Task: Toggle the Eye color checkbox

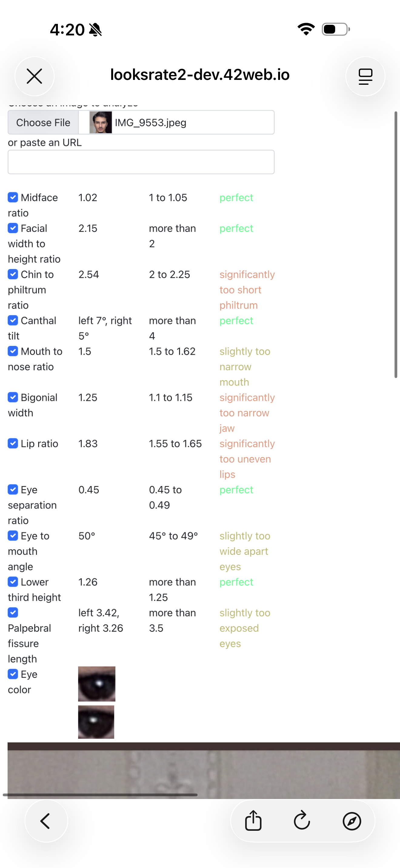Action: pos(13,674)
